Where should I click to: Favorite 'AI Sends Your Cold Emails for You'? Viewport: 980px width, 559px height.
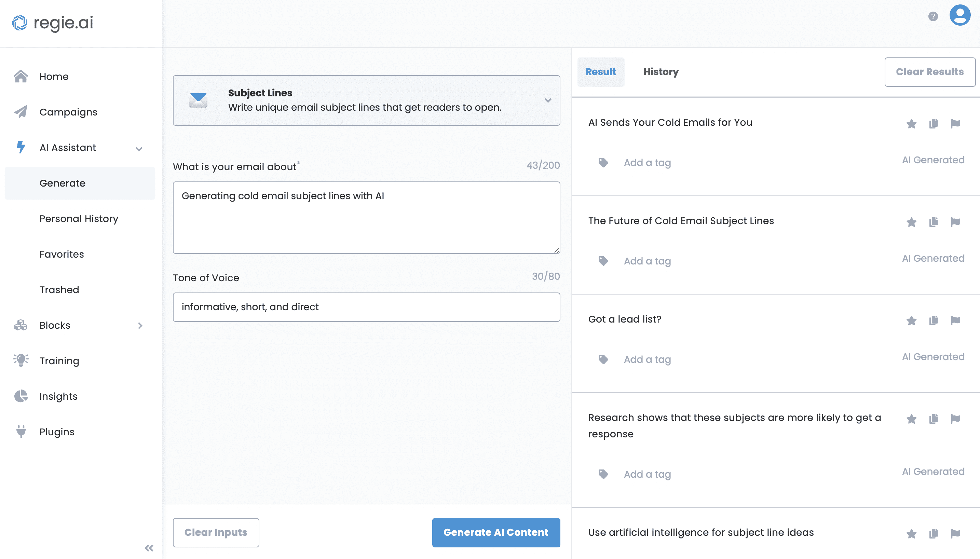[911, 124]
